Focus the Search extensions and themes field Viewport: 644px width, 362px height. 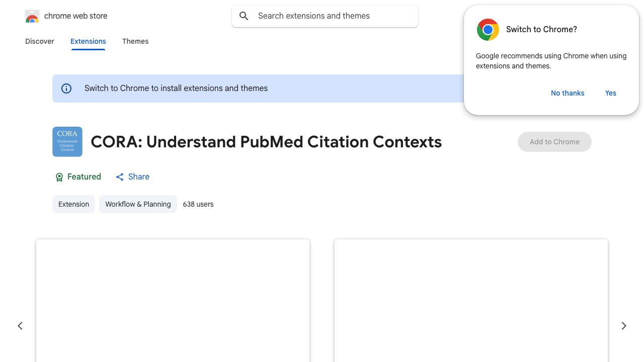[x=325, y=16]
